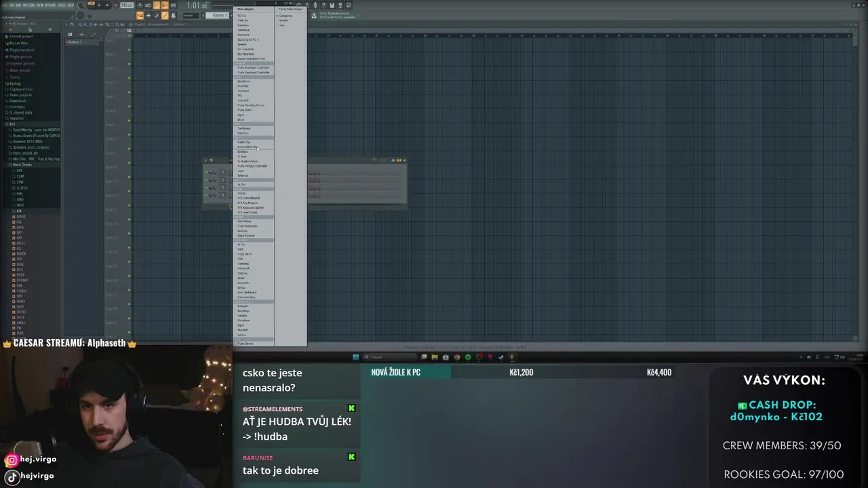Viewport: 868px width, 488px height.
Task: Click the download update icon
Action: point(314,15)
